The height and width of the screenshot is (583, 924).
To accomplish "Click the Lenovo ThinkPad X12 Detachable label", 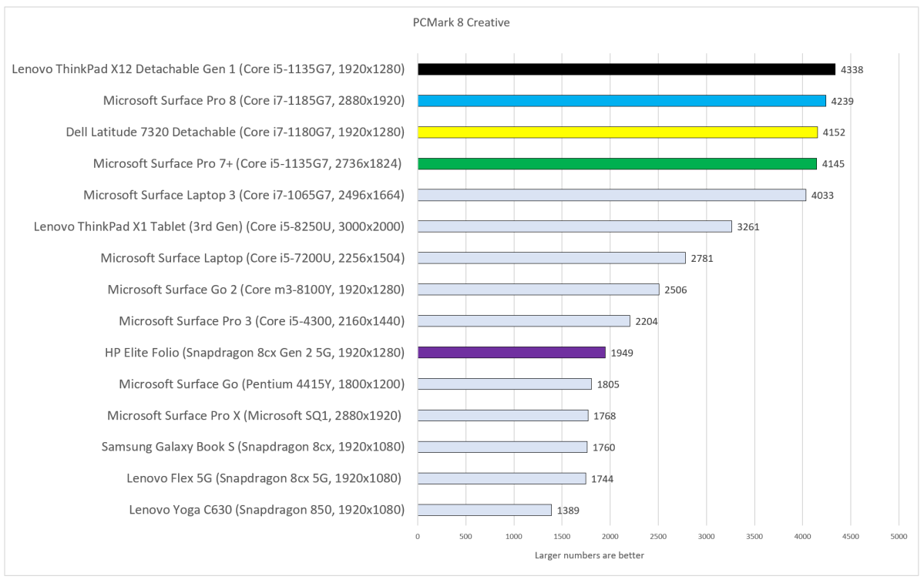I will click(x=208, y=69).
